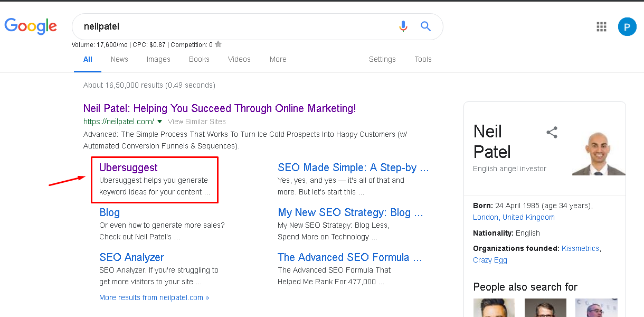Open the More search categories menu
This screenshot has width=644, height=317.
click(278, 59)
